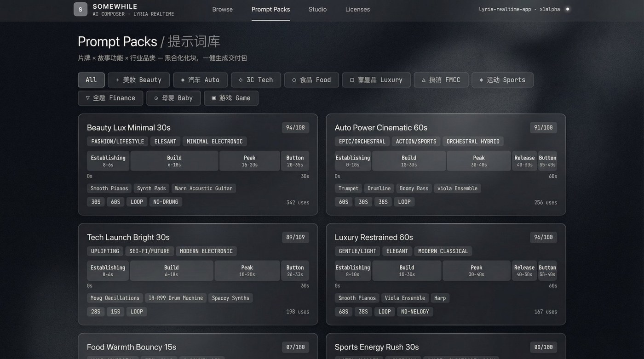
Task: Select the Food filter chip
Action: click(311, 80)
